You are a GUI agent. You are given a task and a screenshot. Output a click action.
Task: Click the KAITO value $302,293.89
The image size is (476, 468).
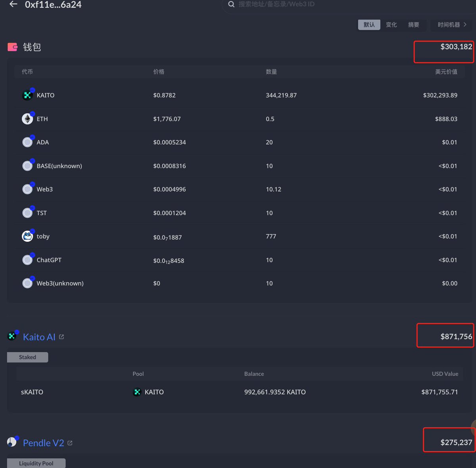pyautogui.click(x=440, y=95)
